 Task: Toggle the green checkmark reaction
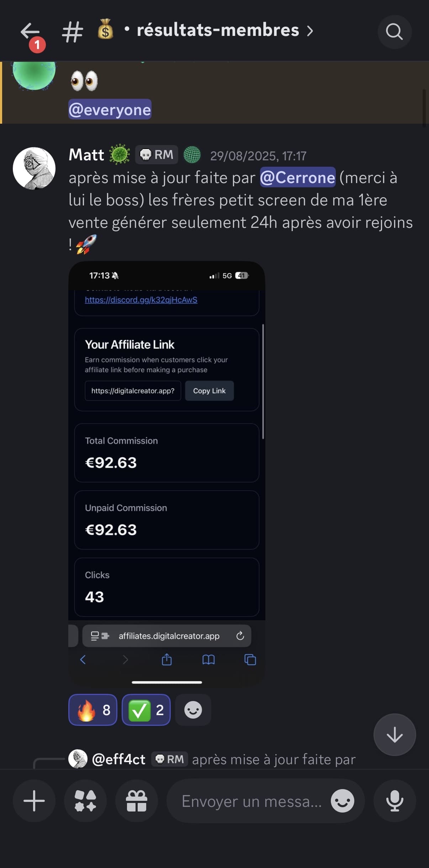coord(146,710)
